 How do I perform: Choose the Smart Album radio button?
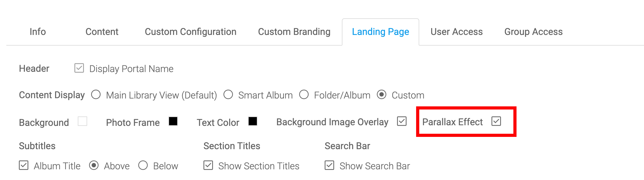point(228,95)
